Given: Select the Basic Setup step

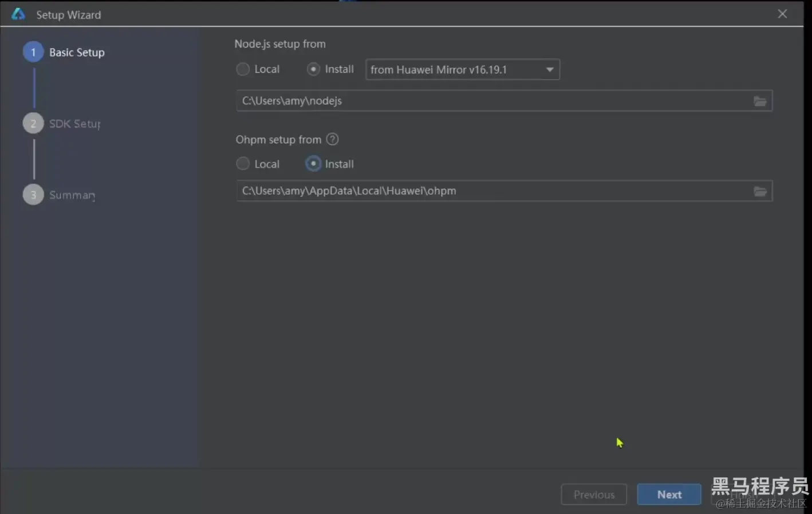Looking at the screenshot, I should point(64,52).
